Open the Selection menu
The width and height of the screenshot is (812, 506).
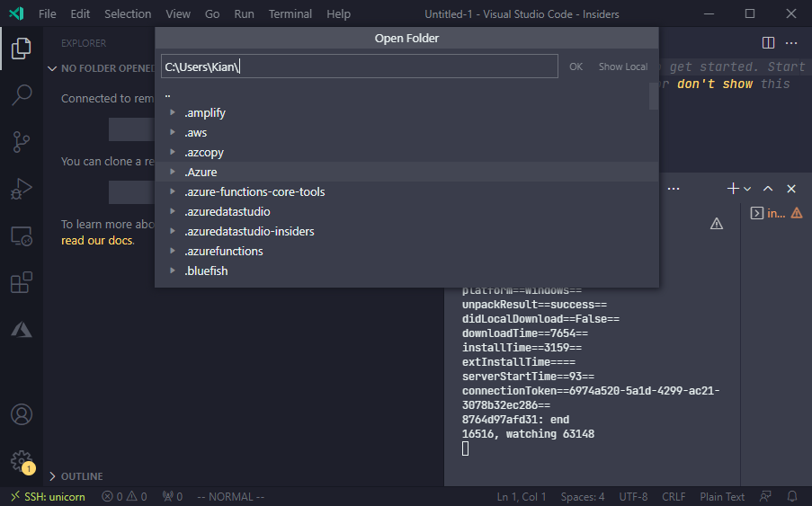128,14
